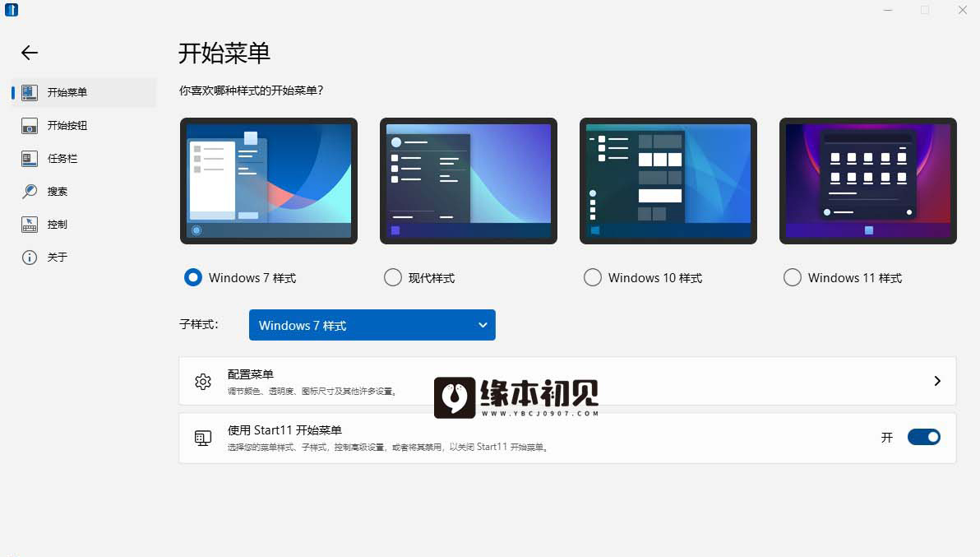The height and width of the screenshot is (557, 980).
Task: Click the monitor icon beside 使用 Start11 开始菜单
Action: [203, 439]
